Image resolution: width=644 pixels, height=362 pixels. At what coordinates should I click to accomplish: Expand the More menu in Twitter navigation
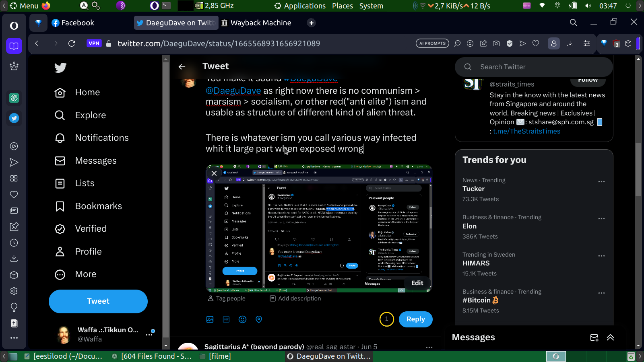pos(76,274)
